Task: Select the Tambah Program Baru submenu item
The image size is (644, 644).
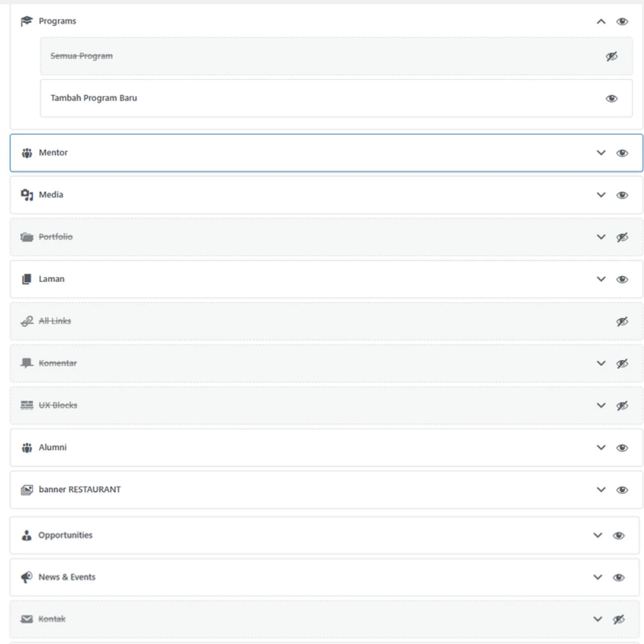Action: pos(94,99)
